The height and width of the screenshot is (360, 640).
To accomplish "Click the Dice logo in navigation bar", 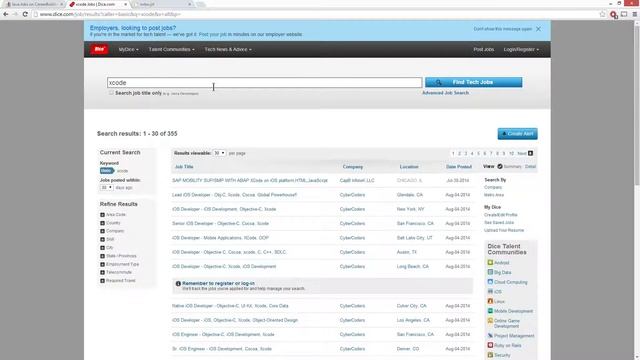I will tap(99, 49).
